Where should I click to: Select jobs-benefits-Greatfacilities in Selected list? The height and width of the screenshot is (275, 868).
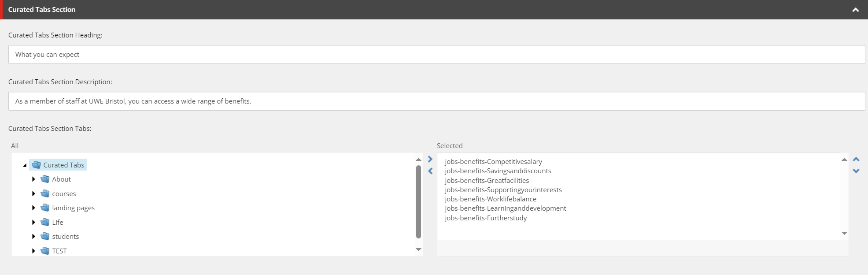[487, 181]
